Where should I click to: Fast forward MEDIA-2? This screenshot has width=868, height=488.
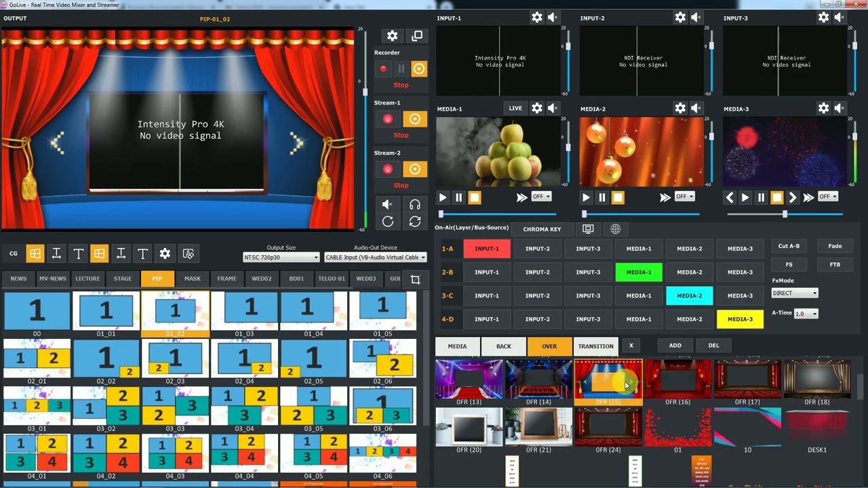point(665,197)
